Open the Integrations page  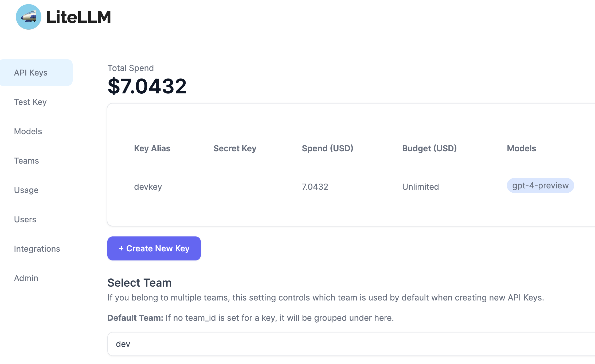[x=37, y=248]
